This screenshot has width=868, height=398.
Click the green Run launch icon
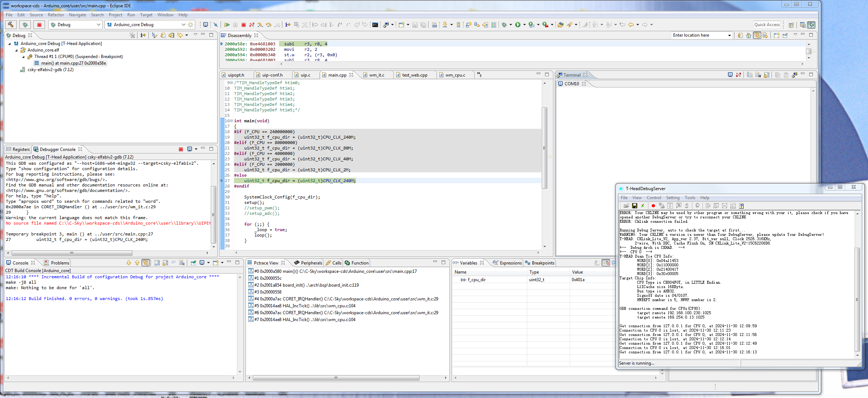[518, 25]
